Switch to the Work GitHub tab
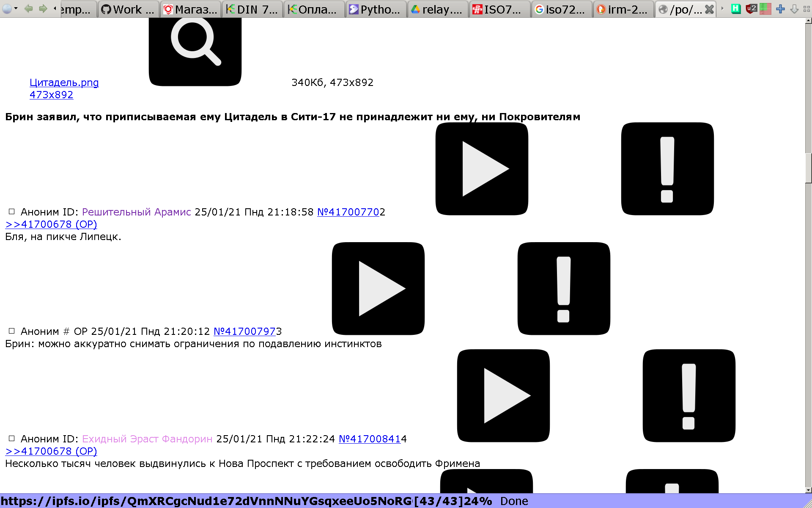Viewport: 812px width, 508px height. (128, 9)
